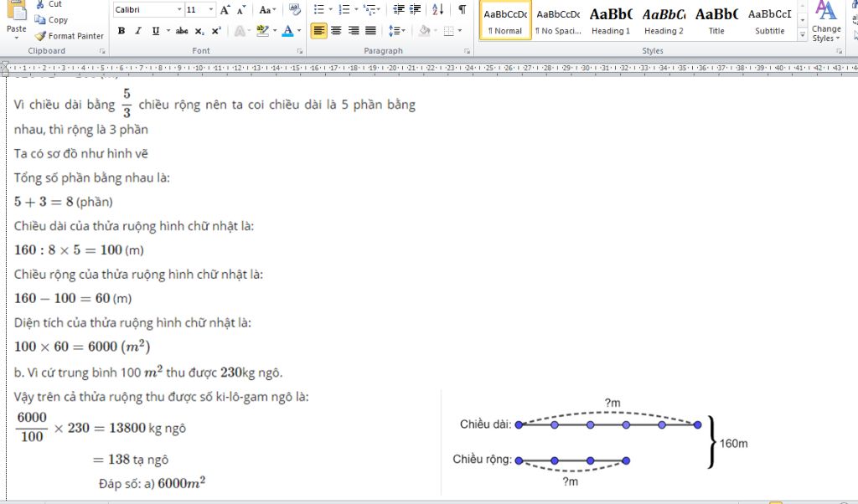Click the 'Chiều dài:' diagram label
This screenshot has height=504, width=858.
pos(485,424)
